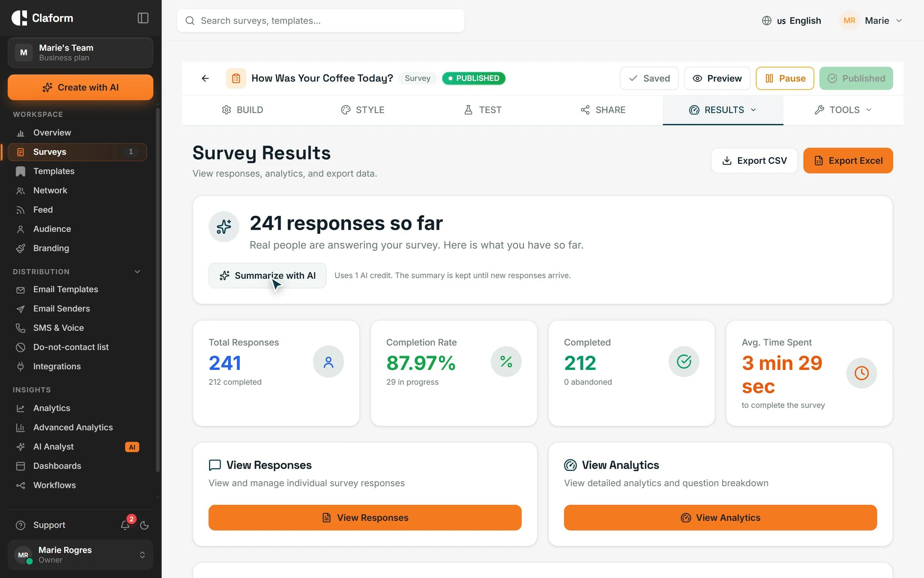Switch to the BUILD tab

[242, 110]
